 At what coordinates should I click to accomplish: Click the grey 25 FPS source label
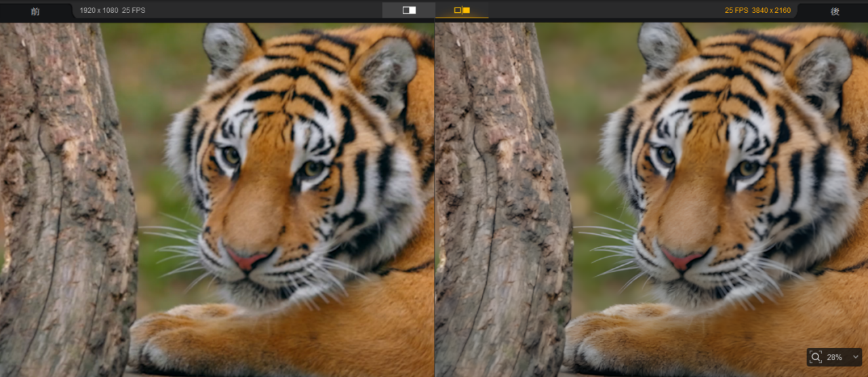click(x=134, y=11)
